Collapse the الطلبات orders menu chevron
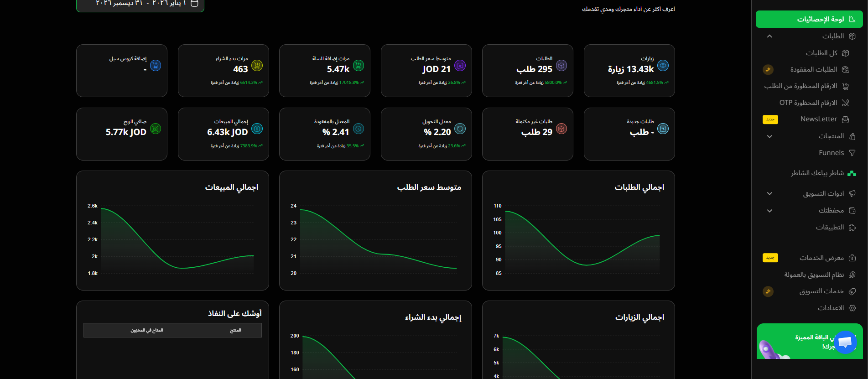This screenshot has height=379, width=868. point(769,36)
